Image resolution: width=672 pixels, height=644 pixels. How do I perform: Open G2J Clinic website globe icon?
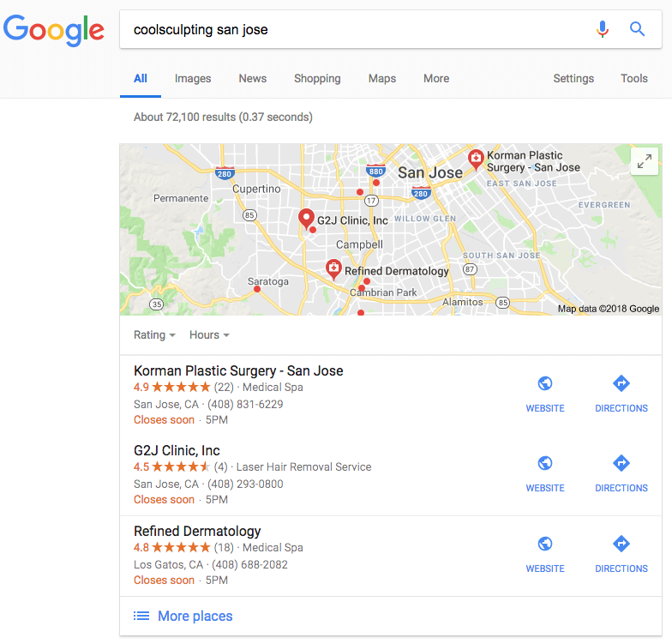[x=545, y=463]
